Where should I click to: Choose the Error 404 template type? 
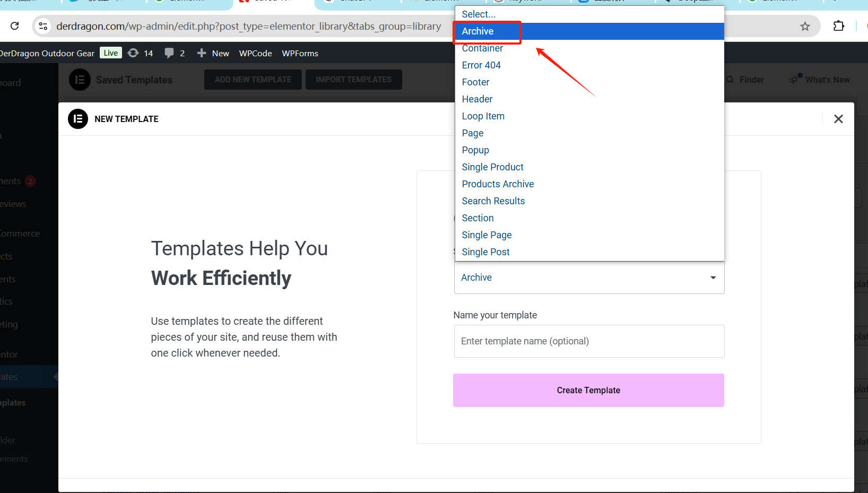tap(589, 65)
